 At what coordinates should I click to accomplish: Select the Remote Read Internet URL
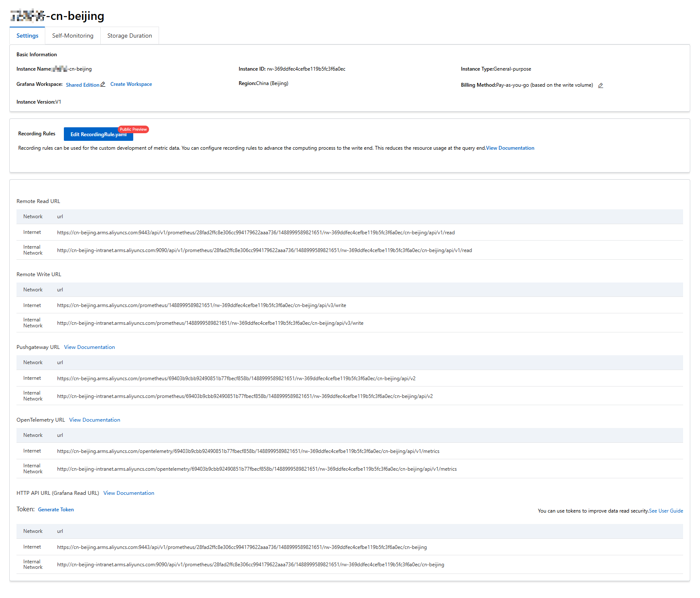point(256,233)
